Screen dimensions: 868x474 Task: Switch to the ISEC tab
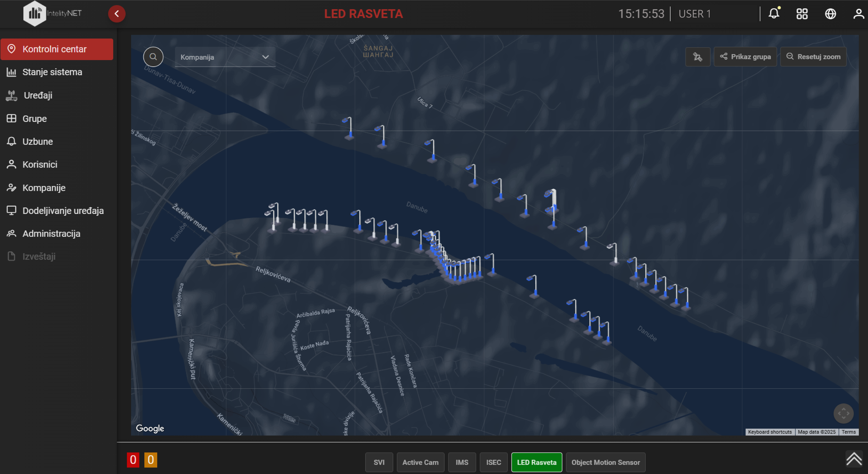point(493,462)
